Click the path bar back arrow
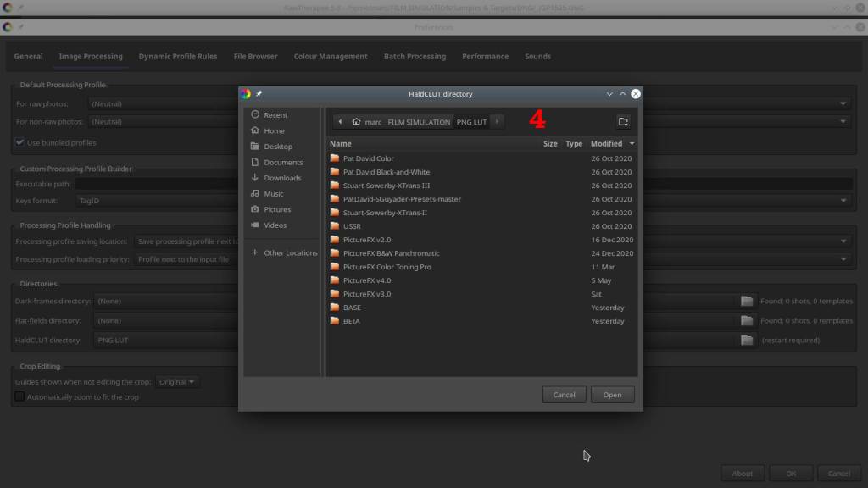The image size is (868, 488). 340,122
